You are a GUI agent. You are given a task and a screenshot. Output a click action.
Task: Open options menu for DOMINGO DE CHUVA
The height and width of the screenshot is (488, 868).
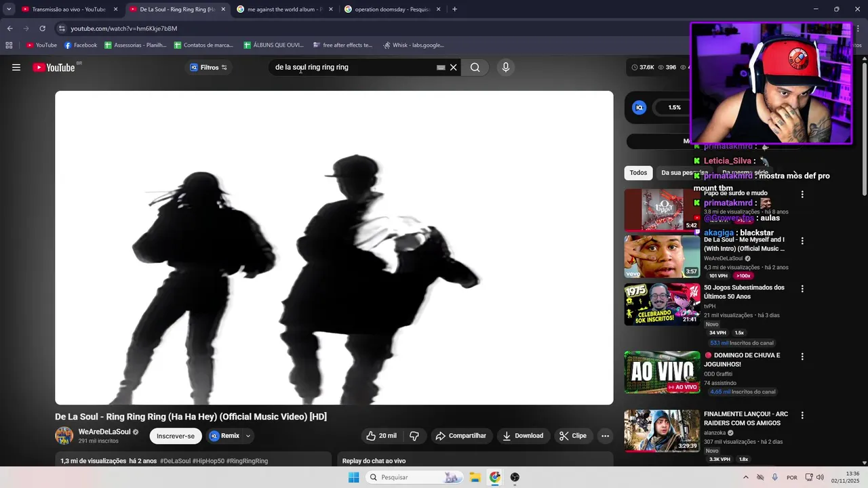pyautogui.click(x=802, y=357)
